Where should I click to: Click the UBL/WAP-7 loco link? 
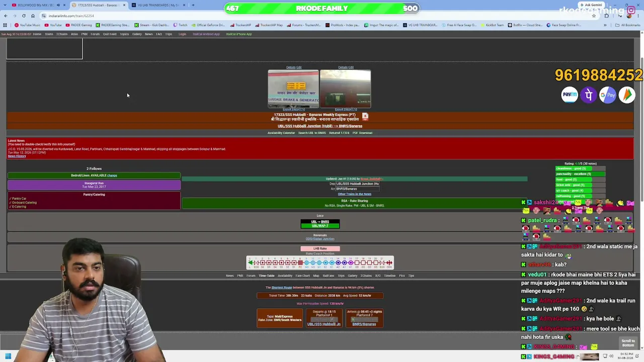click(320, 226)
